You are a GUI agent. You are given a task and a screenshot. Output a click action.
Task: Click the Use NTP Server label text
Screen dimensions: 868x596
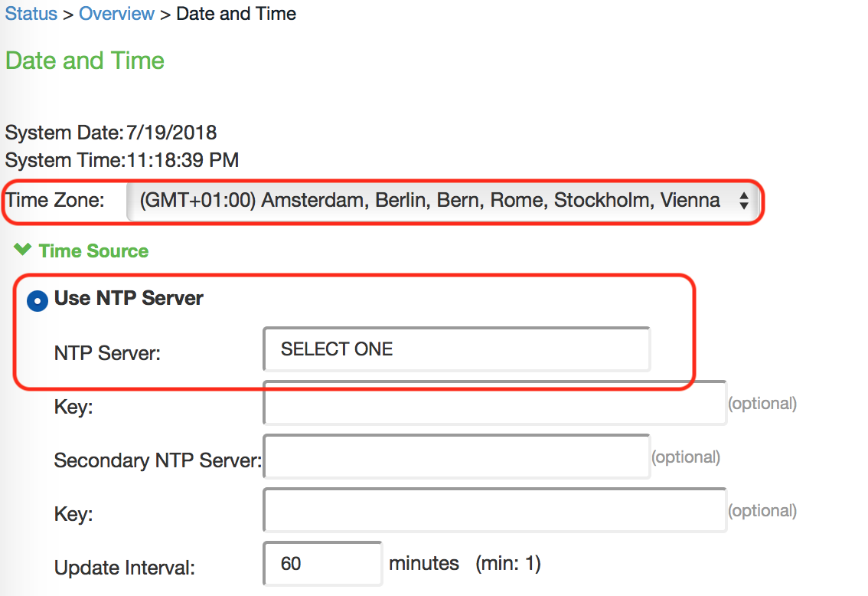tap(129, 299)
